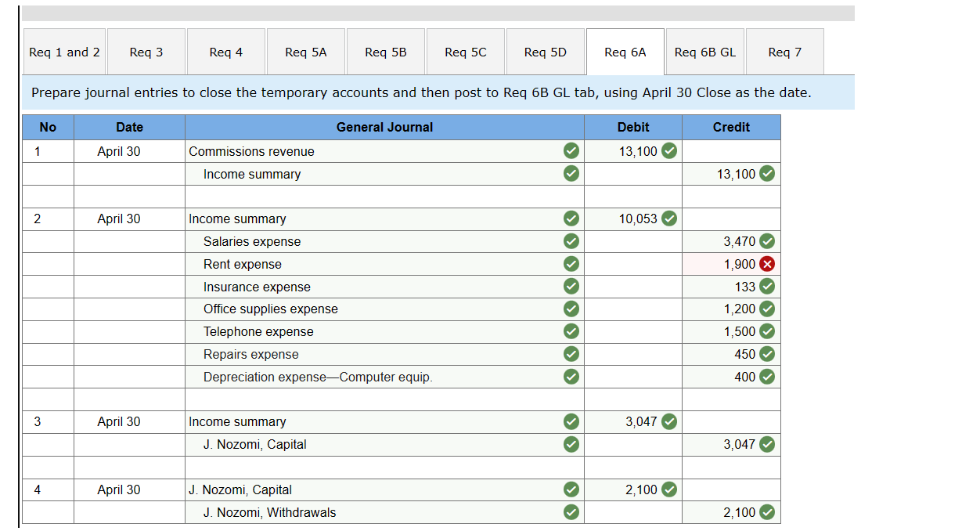Click the checkmark next to the 450 credit
The image size is (980, 531).
tap(766, 354)
